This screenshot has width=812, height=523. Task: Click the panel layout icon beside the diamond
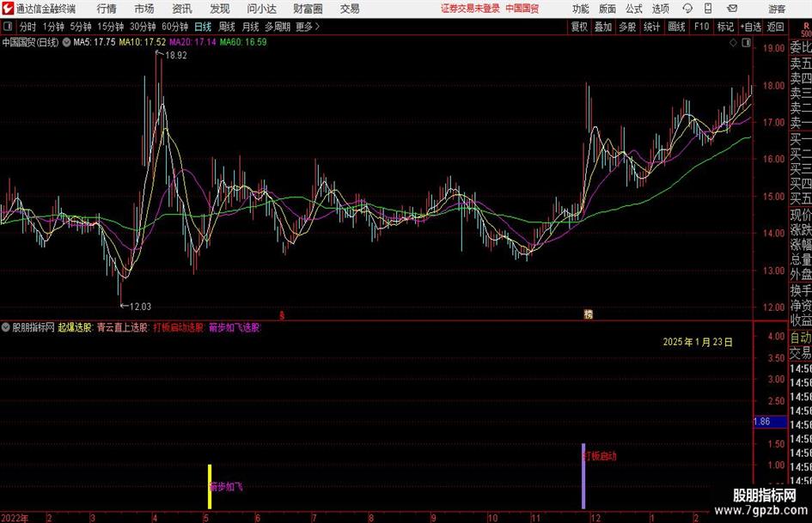(746, 43)
